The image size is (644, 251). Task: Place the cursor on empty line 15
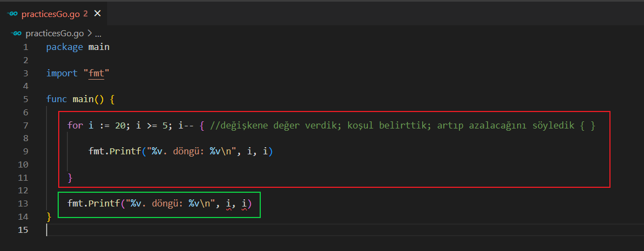[165, 230]
